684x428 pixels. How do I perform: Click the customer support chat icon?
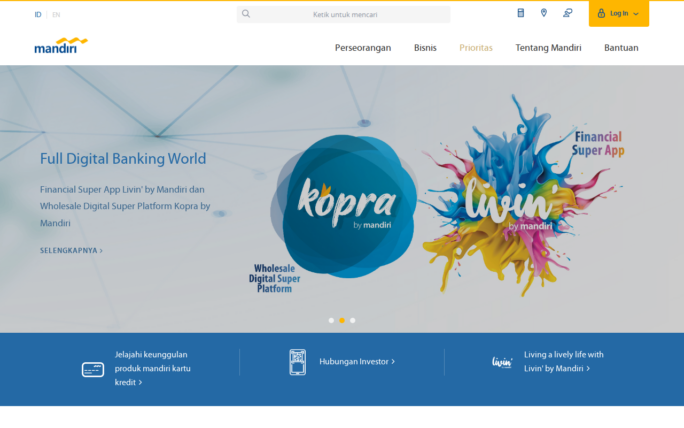click(568, 13)
